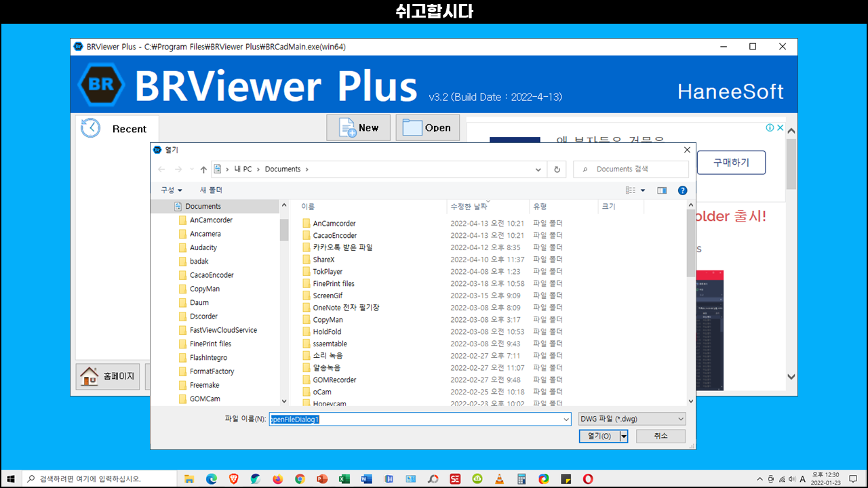Open PowerPoint from the taskbar
Viewport: 868px width, 488px height.
click(x=322, y=479)
